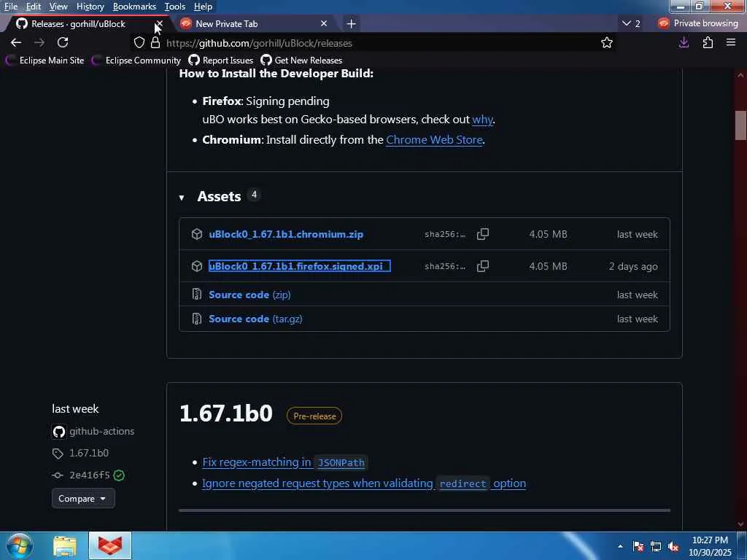The image size is (747, 560).
Task: Open 'Fix regex-matching in JSONPath' commit link
Action: (x=285, y=462)
